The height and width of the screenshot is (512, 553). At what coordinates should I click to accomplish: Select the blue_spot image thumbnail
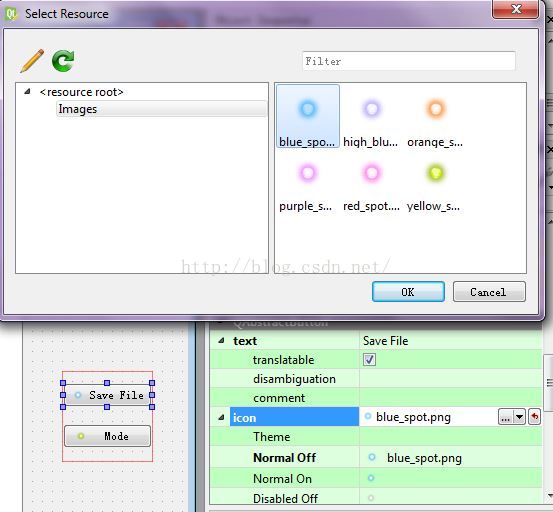click(x=308, y=116)
